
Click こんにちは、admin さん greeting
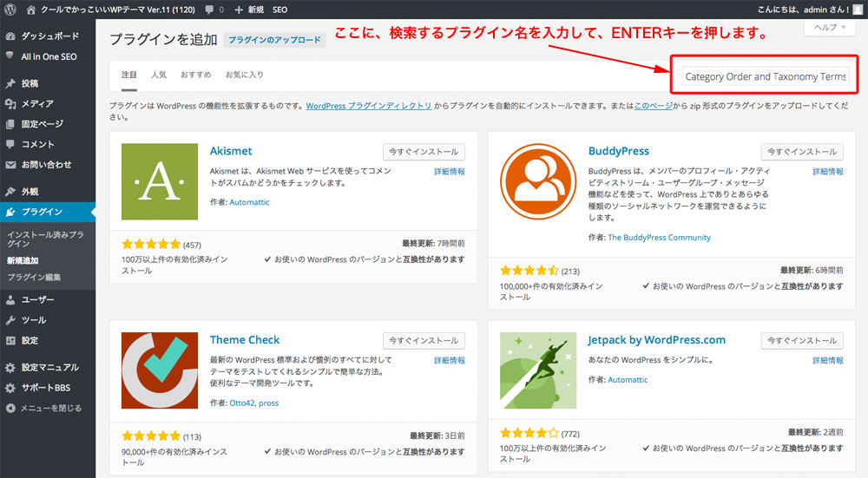[x=803, y=10]
